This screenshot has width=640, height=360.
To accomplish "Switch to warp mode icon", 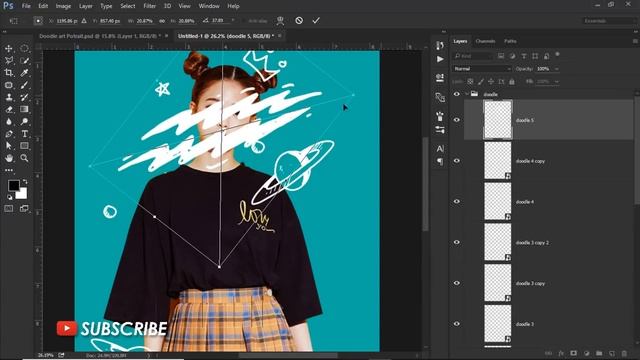I will 280,20.
